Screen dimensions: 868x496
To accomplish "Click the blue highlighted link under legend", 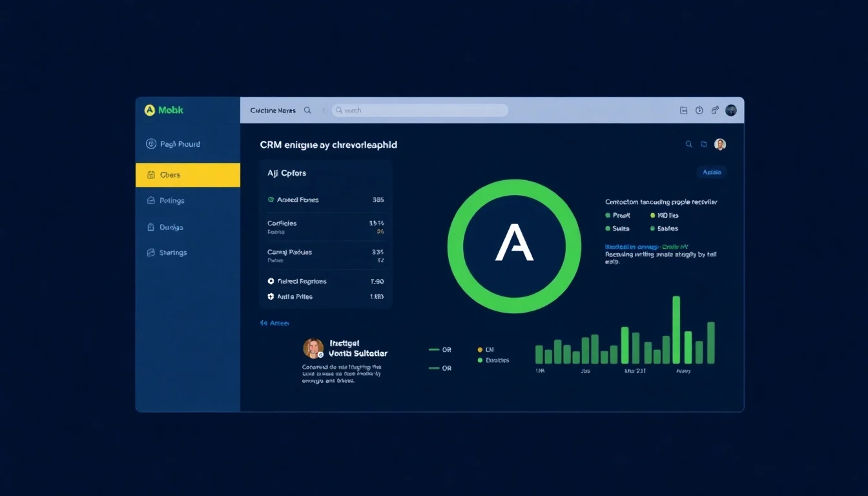I will click(x=647, y=247).
